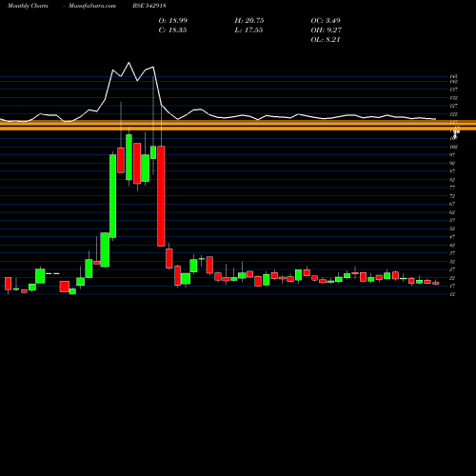The height and width of the screenshot is (476, 476).
Task: Click the last candlestick on the right
Action: [x=436, y=283]
